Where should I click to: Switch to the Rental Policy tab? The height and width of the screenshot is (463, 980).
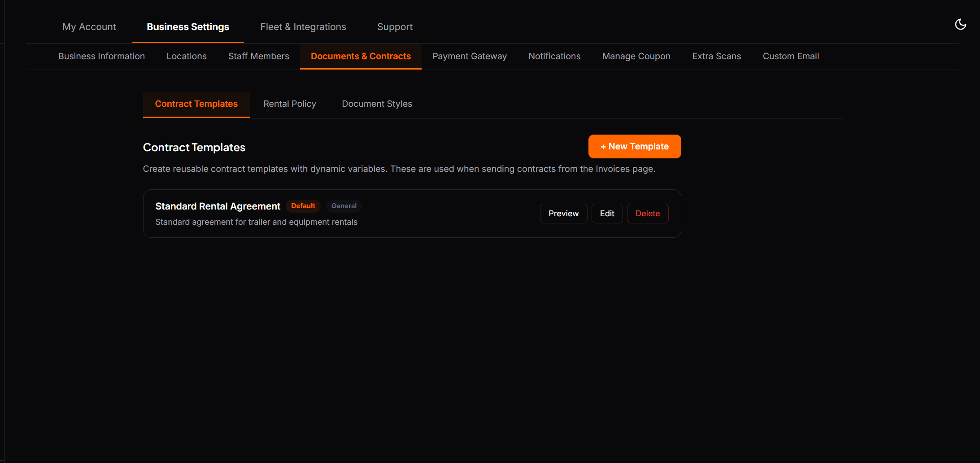[x=289, y=104]
